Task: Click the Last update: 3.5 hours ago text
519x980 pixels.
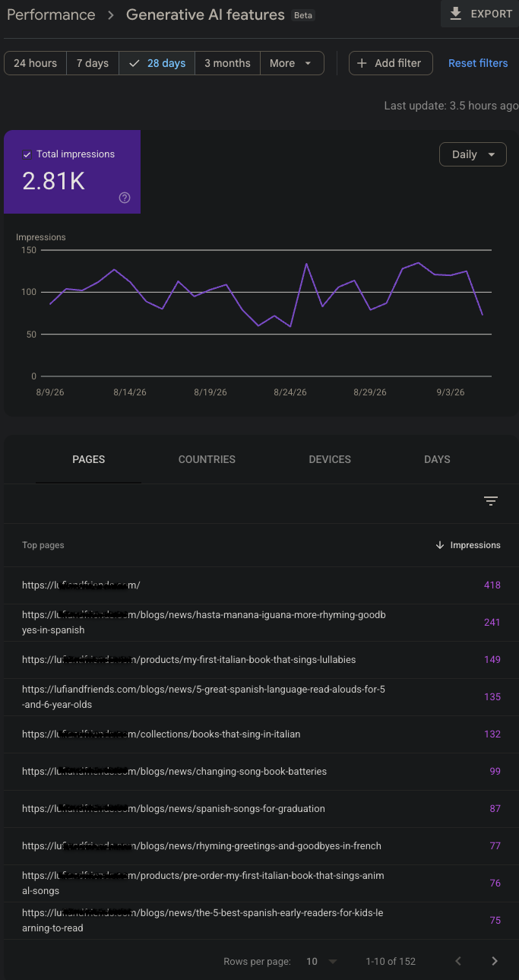Action: click(x=451, y=106)
